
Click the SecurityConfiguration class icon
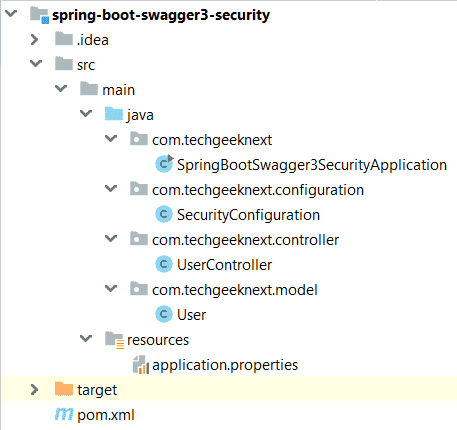[x=164, y=214]
